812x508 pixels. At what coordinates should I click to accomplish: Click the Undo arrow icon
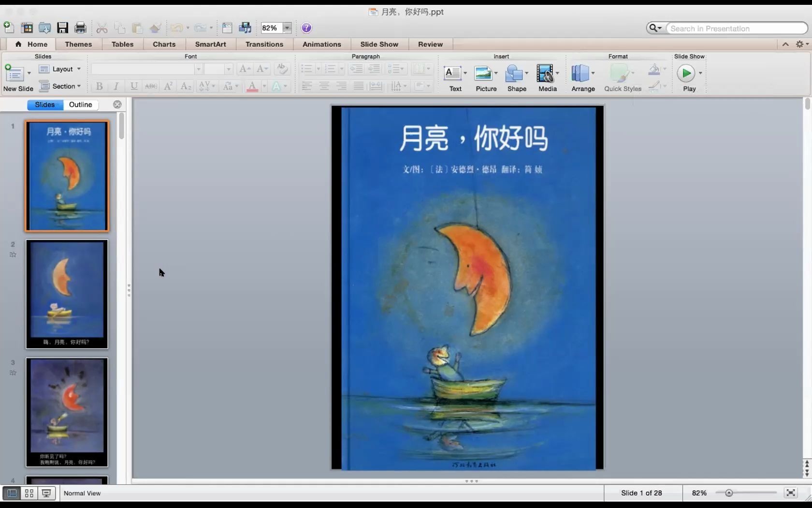click(176, 28)
